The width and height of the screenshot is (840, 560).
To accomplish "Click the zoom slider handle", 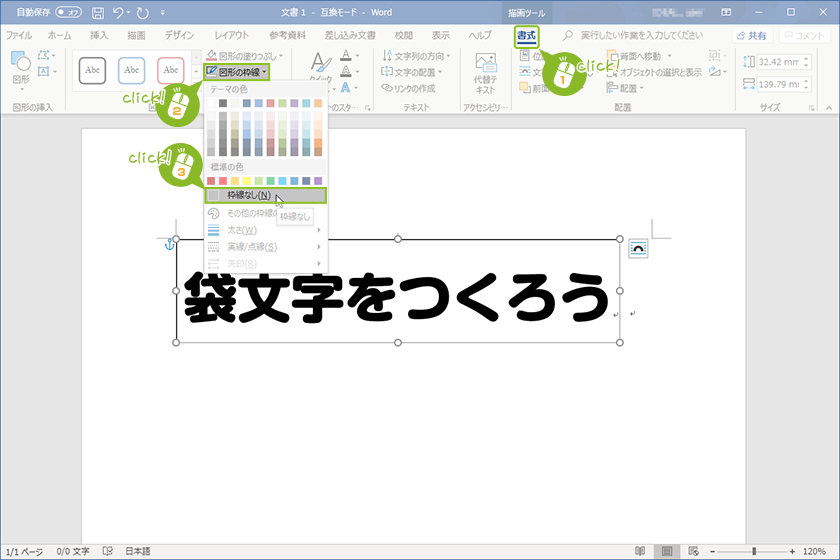I will tap(754, 551).
